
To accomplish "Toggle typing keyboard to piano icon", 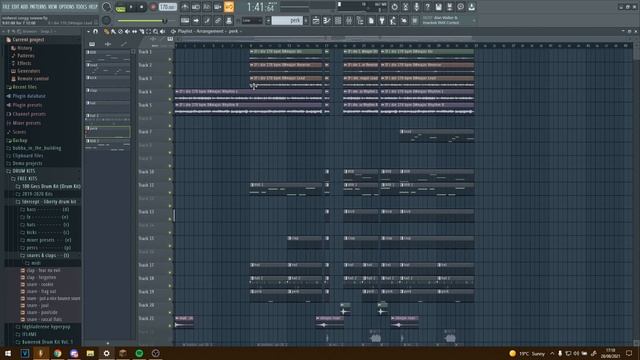I will click(185, 20).
